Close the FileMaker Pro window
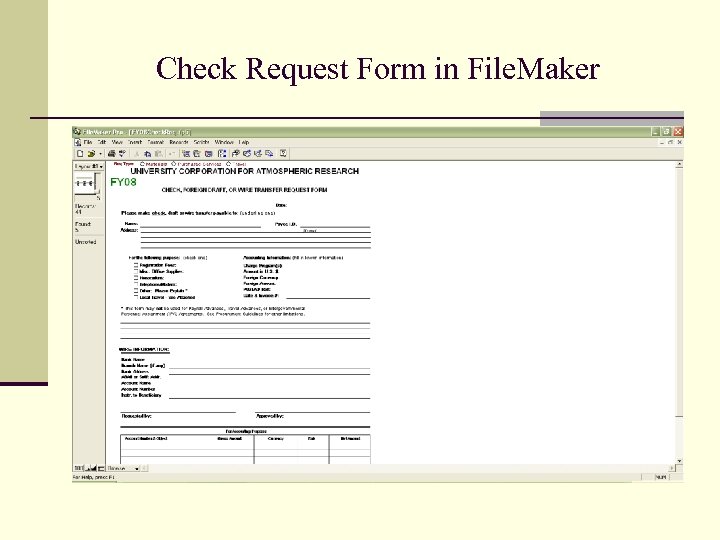The width and height of the screenshot is (720, 540). click(678, 132)
